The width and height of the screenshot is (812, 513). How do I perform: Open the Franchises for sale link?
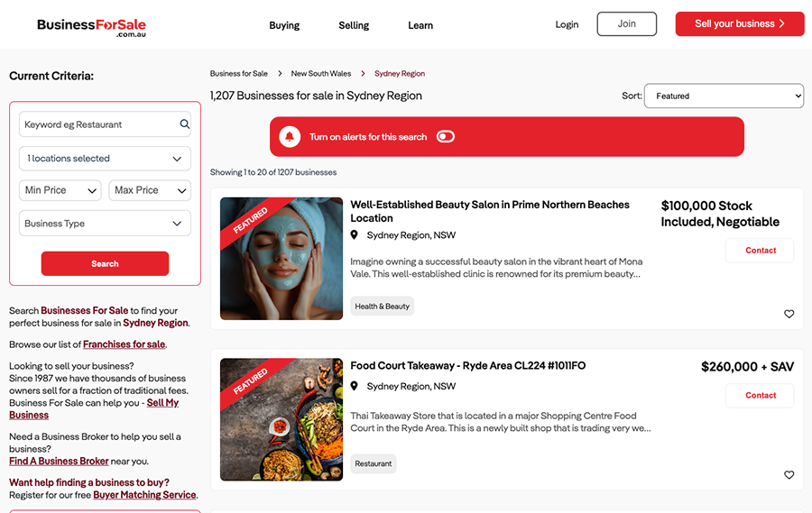pos(125,344)
